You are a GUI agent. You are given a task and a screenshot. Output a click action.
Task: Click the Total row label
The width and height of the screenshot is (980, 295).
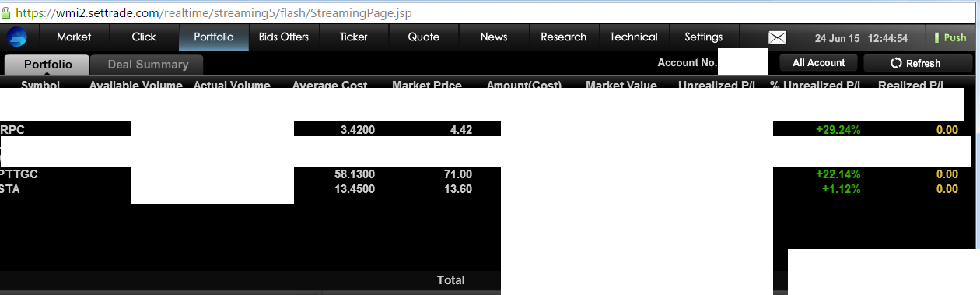click(x=451, y=280)
